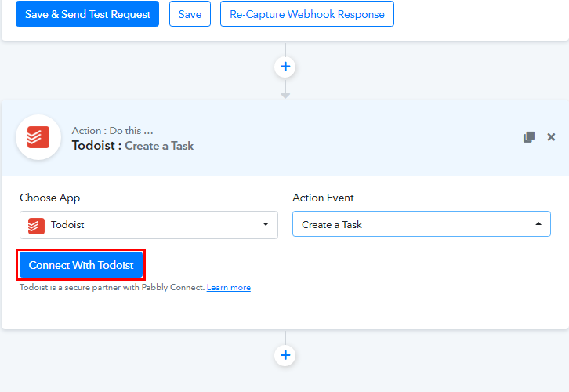Click the Choose App label
569x392 pixels.
click(49, 198)
